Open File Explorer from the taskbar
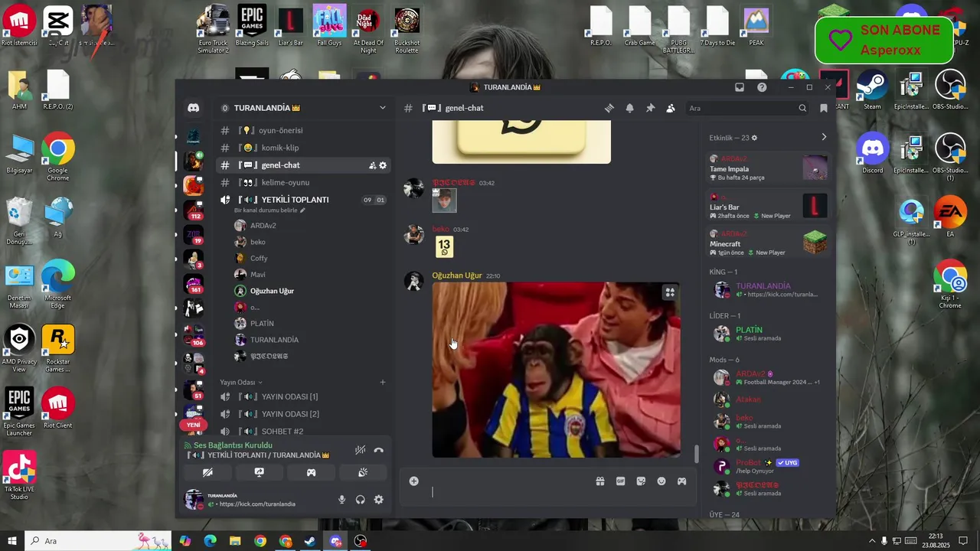 tap(235, 541)
